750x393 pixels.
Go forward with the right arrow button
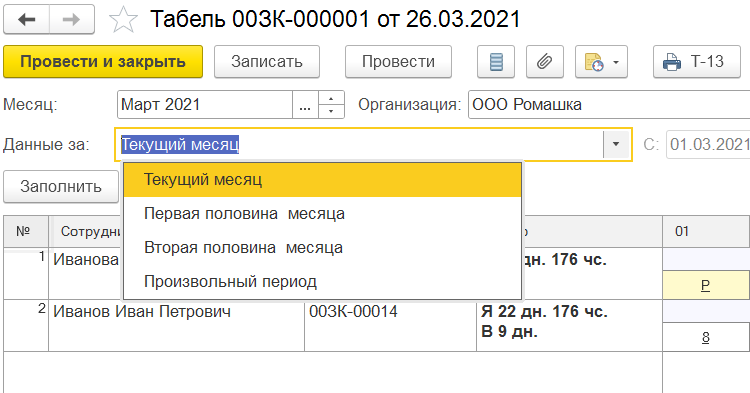click(x=72, y=20)
